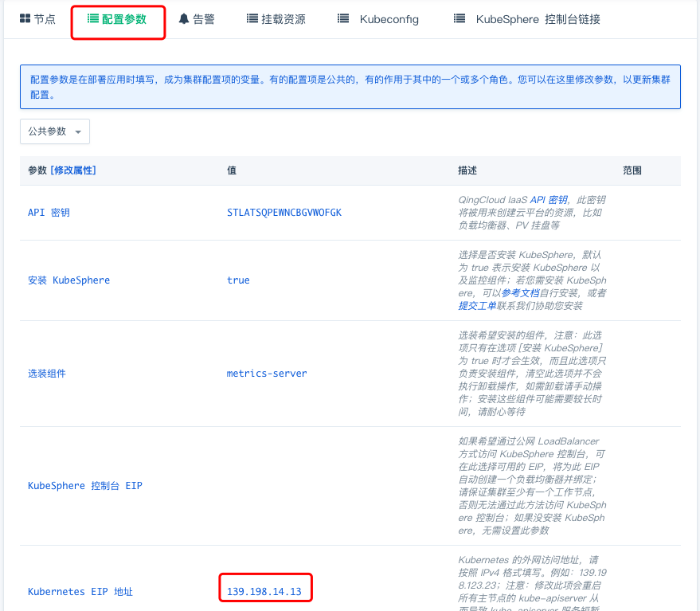Open the 挂载资源 tab

coord(283,19)
